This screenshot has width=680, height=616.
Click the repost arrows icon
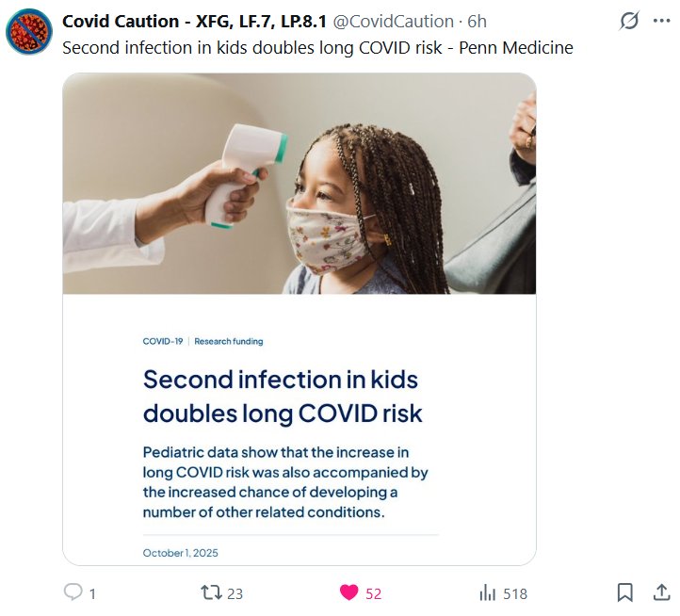(212, 592)
